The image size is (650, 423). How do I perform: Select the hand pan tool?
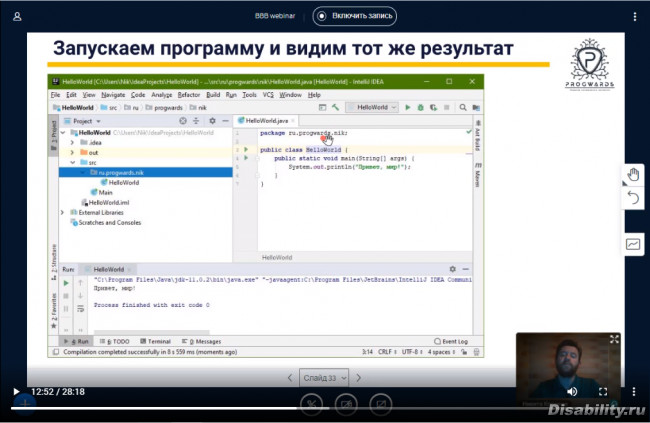pos(633,175)
